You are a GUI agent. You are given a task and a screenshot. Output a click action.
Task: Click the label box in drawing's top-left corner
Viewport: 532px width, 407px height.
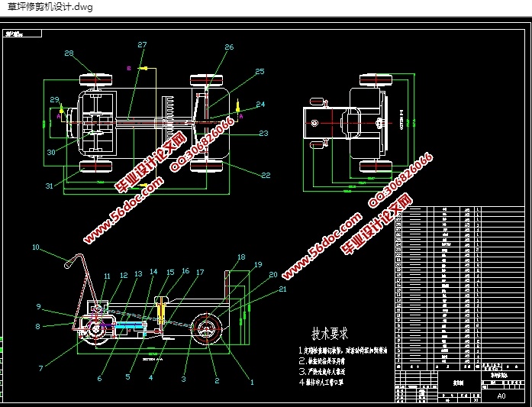pyautogui.click(x=22, y=34)
